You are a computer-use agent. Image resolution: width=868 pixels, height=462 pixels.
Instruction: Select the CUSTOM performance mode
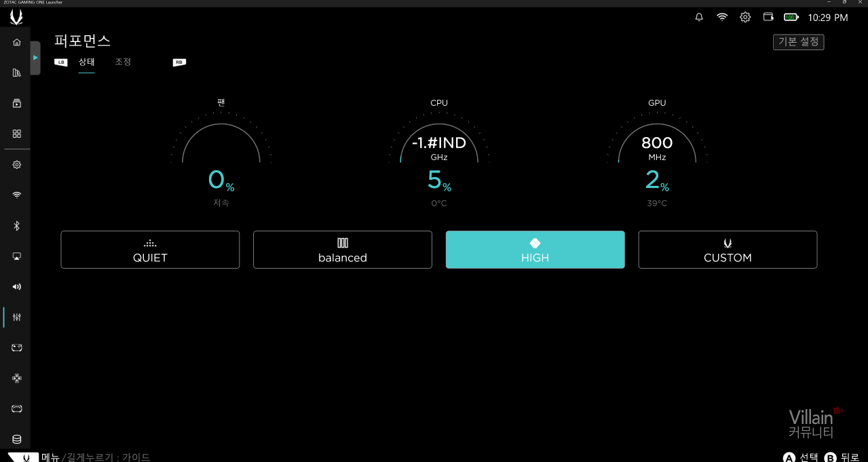click(728, 250)
